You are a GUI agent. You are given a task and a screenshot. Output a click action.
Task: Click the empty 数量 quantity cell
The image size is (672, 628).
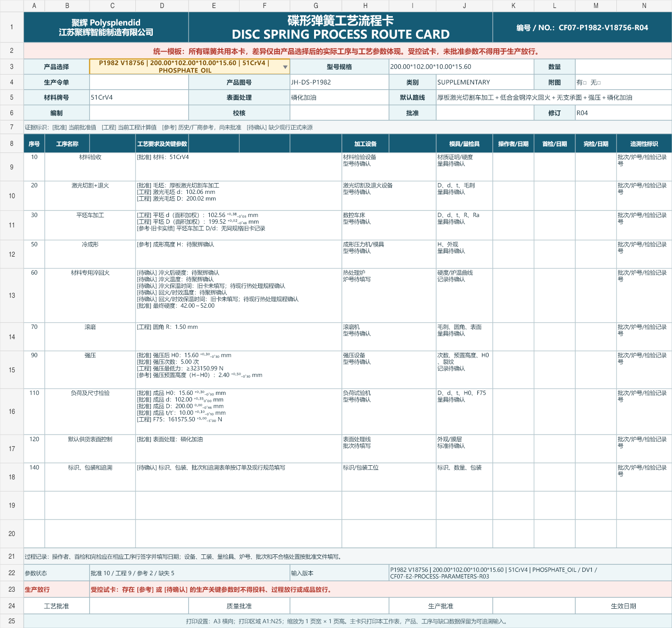(623, 67)
